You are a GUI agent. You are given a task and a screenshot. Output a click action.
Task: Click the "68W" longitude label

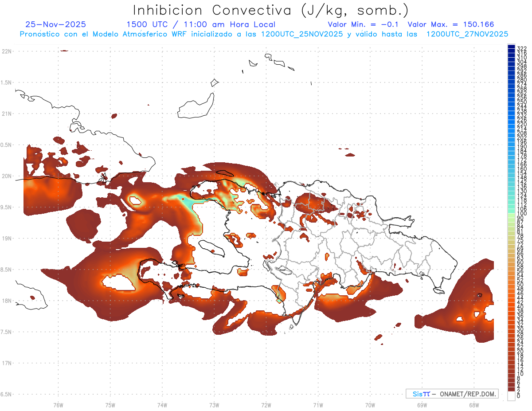(x=474, y=404)
